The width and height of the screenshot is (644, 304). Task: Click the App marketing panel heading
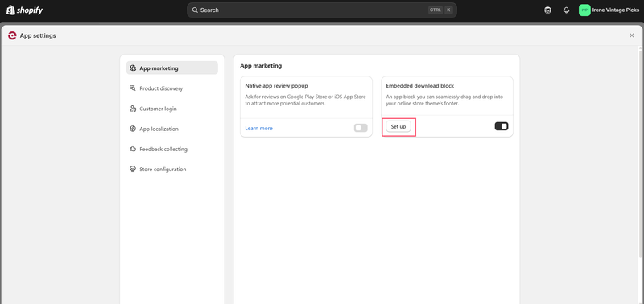pos(261,65)
